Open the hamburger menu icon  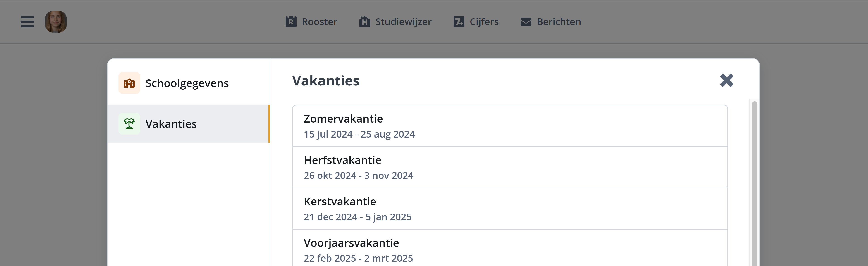(x=27, y=21)
